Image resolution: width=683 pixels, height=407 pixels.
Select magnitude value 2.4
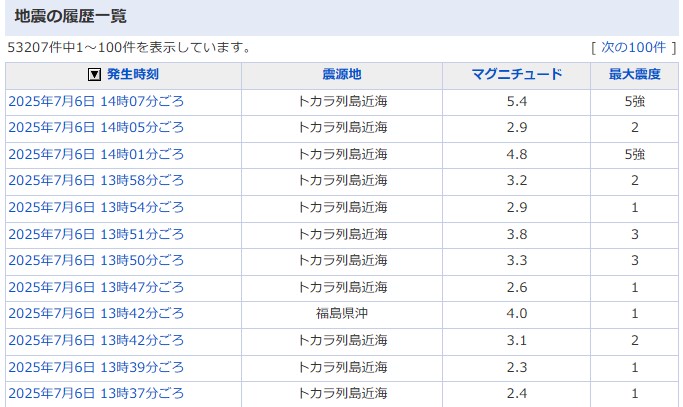pyautogui.click(x=517, y=393)
